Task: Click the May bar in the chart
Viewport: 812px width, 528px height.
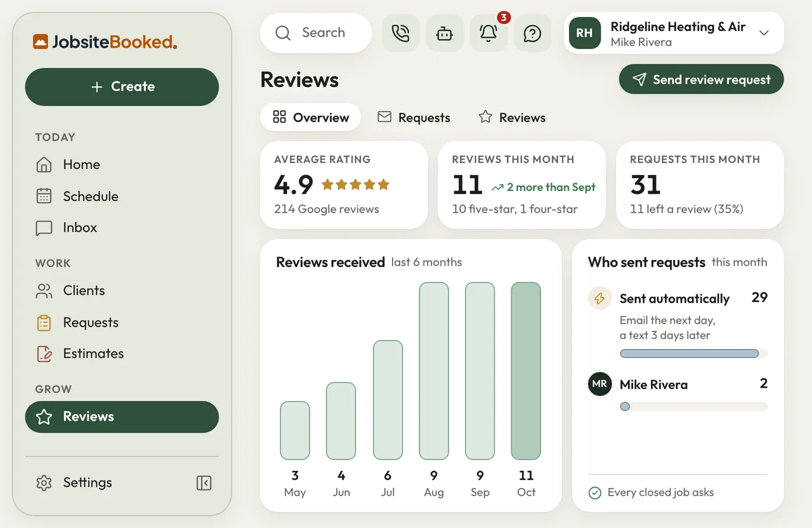Action: pyautogui.click(x=295, y=430)
